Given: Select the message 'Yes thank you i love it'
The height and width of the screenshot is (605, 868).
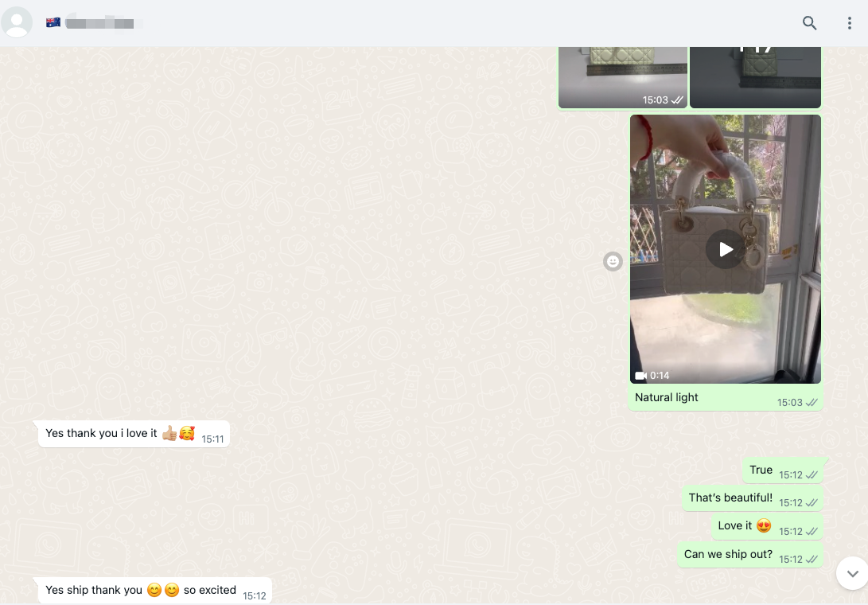Looking at the screenshot, I should click(134, 434).
